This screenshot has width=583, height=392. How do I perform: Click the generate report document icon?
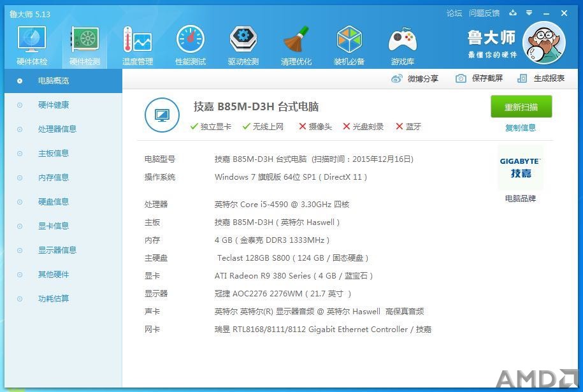point(522,78)
